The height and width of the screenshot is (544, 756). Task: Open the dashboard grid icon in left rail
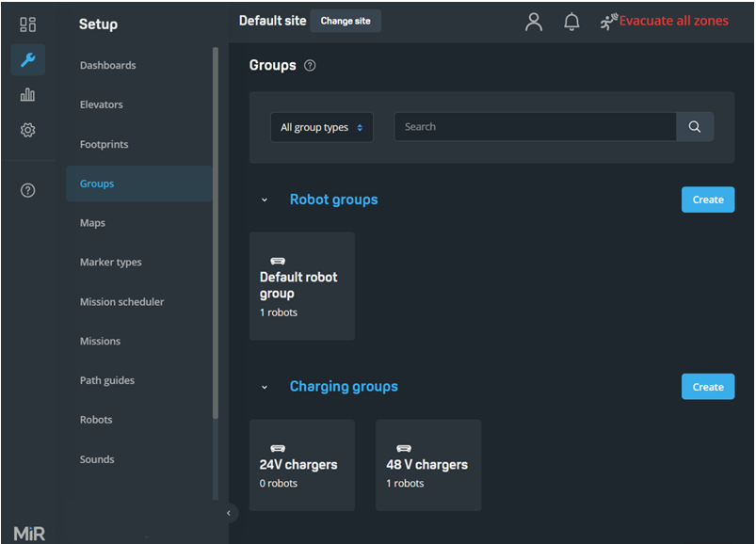click(x=27, y=24)
